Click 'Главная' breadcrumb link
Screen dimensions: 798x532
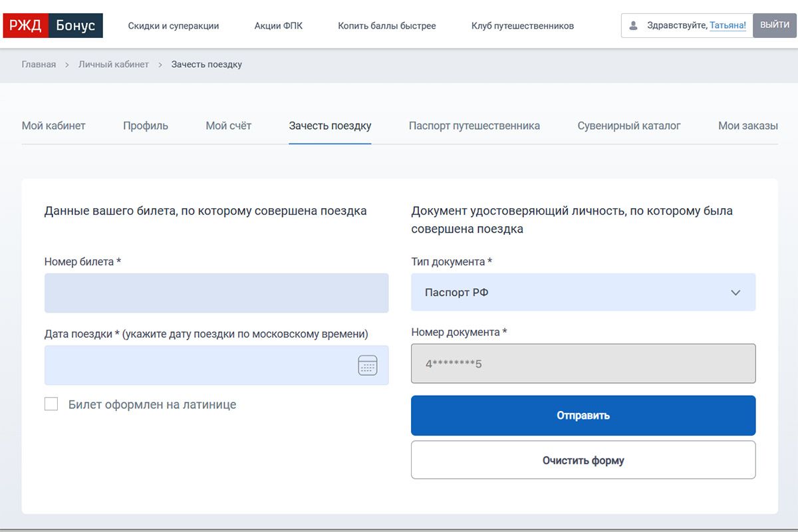click(x=39, y=65)
